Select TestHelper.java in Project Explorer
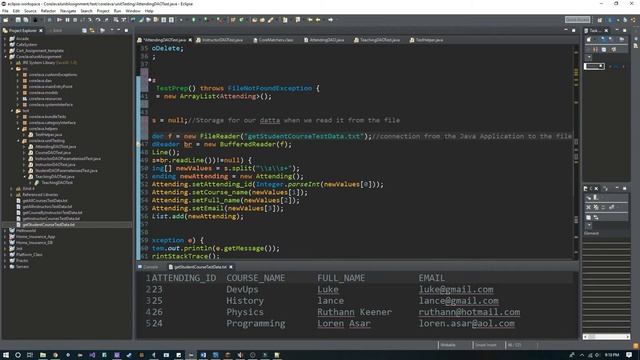Screen dimensions: 640x360 coord(48,135)
